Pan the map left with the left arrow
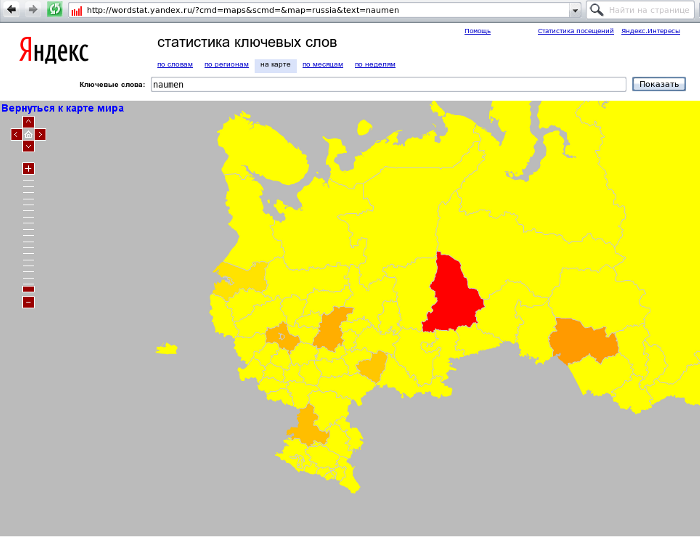Image resolution: width=700 pixels, height=538 pixels. pyautogui.click(x=16, y=134)
